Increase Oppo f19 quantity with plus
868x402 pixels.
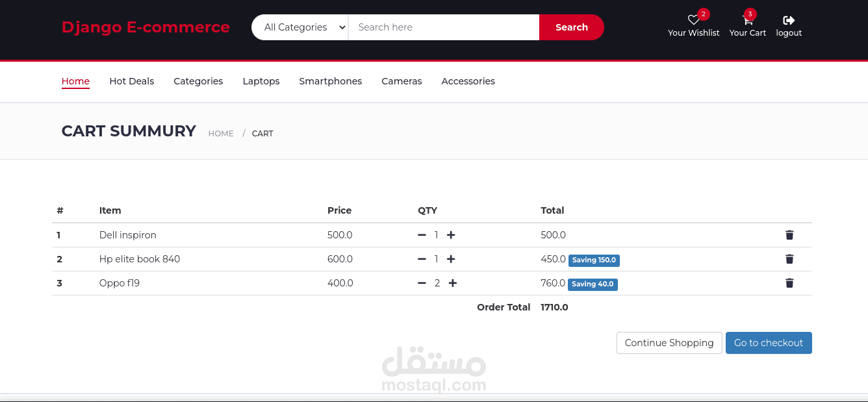click(x=453, y=283)
